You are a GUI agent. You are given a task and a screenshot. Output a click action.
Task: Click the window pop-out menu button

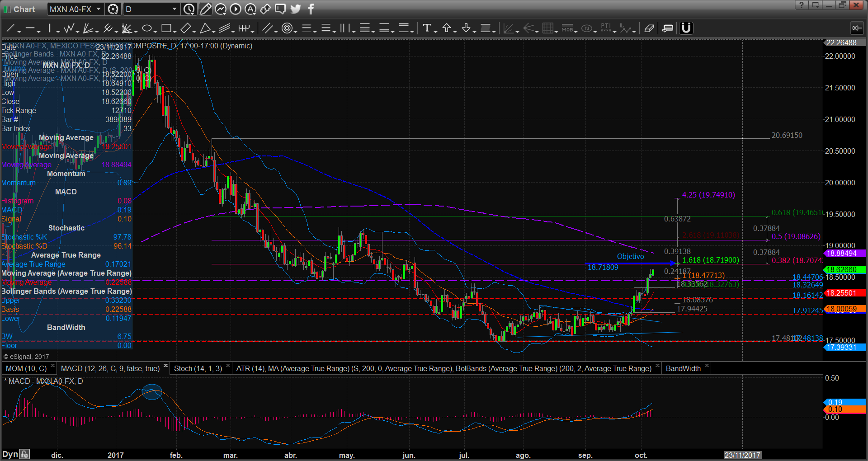(815, 5)
